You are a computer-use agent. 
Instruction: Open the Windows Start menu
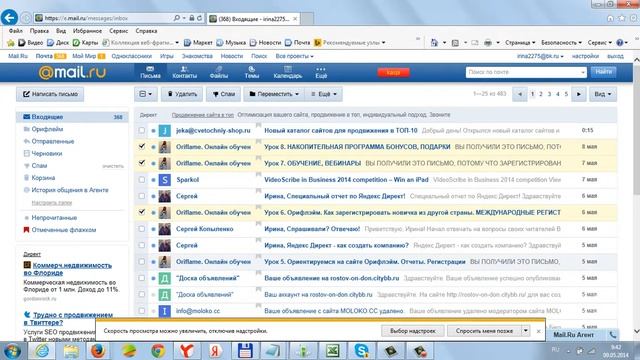[12, 351]
